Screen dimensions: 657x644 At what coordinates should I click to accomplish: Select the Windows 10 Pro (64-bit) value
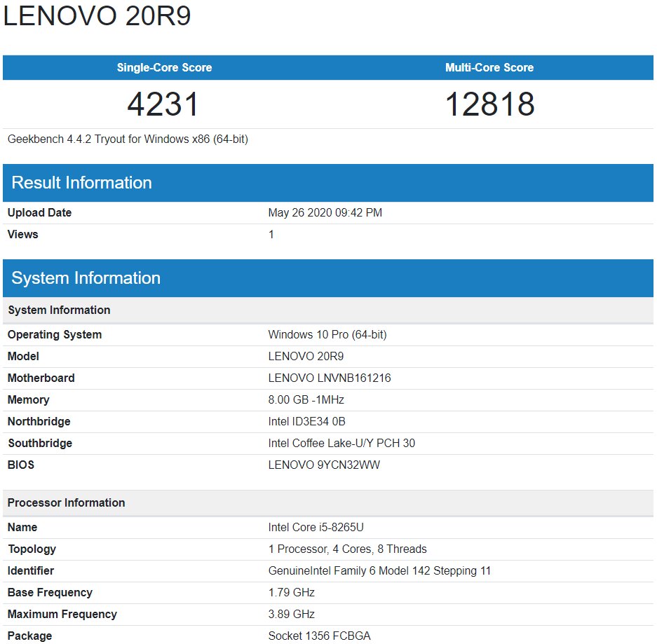[327, 334]
